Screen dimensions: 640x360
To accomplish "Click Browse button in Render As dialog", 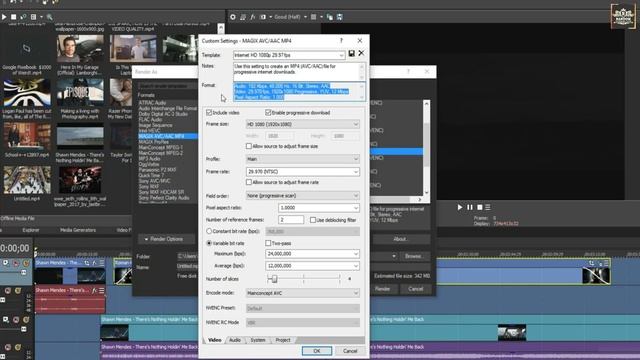I will [x=413, y=256].
